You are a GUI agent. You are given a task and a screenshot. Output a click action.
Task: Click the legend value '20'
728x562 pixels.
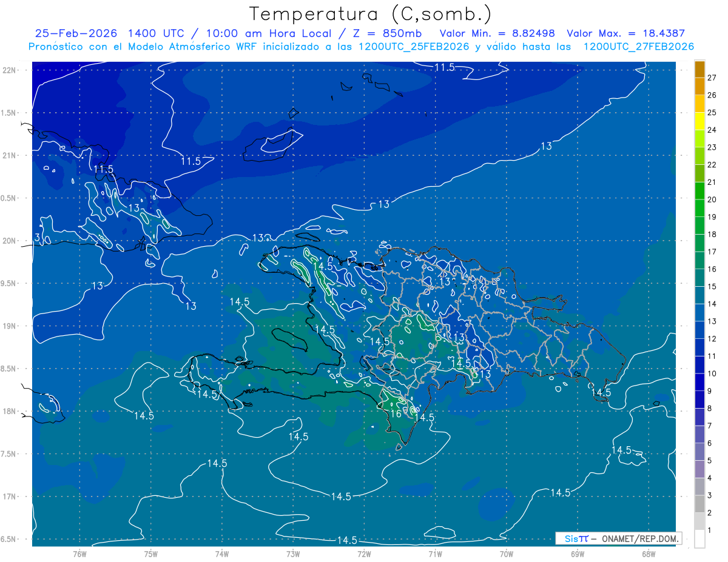(712, 199)
